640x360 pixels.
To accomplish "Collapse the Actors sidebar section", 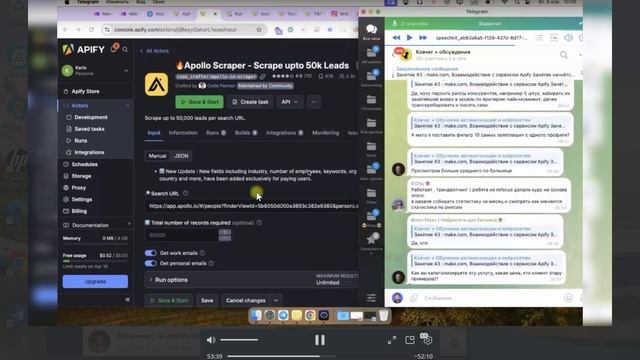I will [127, 106].
